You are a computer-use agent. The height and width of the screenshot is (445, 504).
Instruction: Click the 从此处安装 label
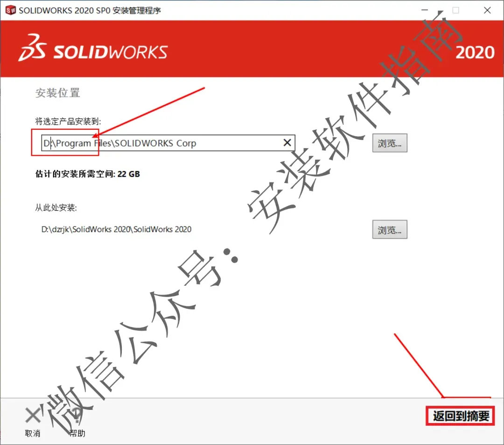click(x=56, y=208)
